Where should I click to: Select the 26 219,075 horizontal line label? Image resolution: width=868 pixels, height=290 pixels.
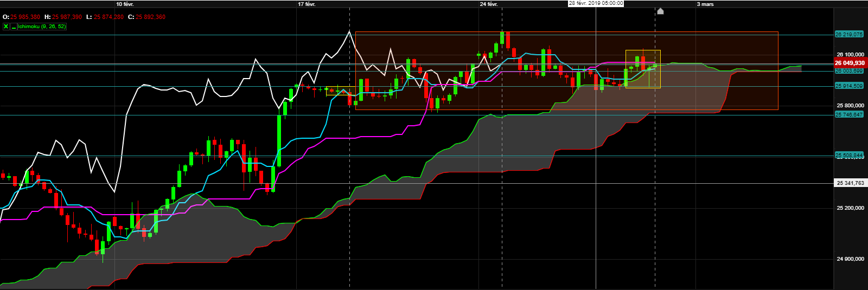pyautogui.click(x=849, y=34)
